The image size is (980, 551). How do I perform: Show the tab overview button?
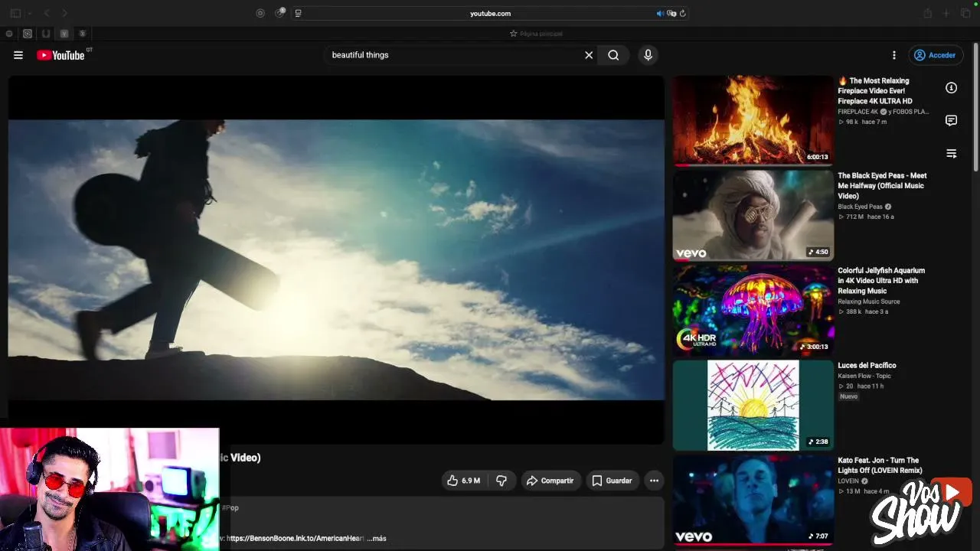[x=965, y=13]
